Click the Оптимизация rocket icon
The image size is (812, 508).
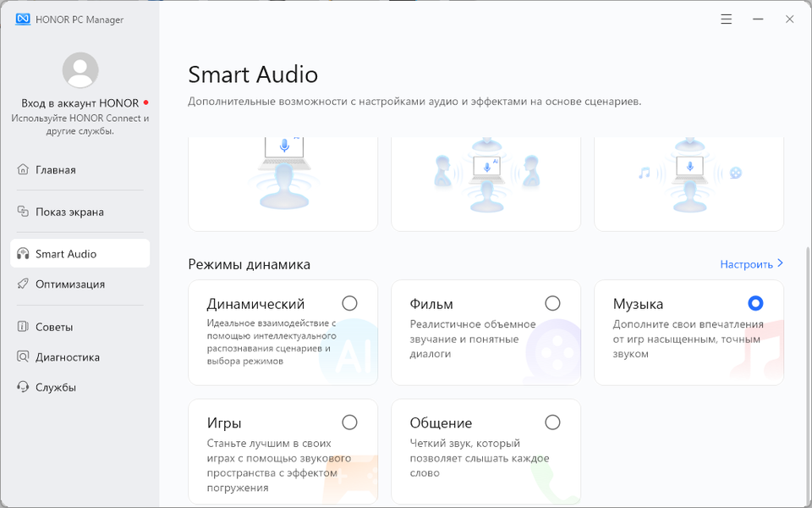(23, 284)
